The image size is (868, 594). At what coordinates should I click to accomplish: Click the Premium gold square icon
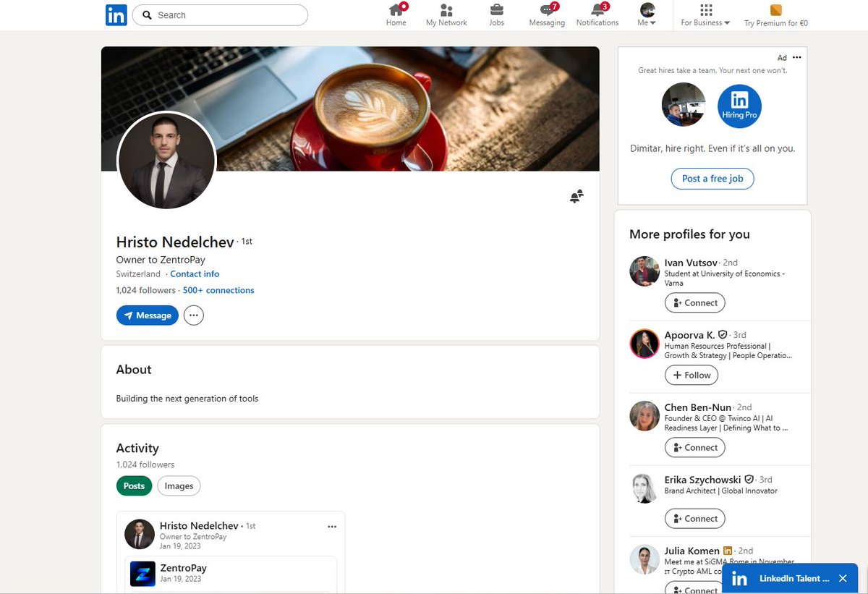(x=776, y=10)
